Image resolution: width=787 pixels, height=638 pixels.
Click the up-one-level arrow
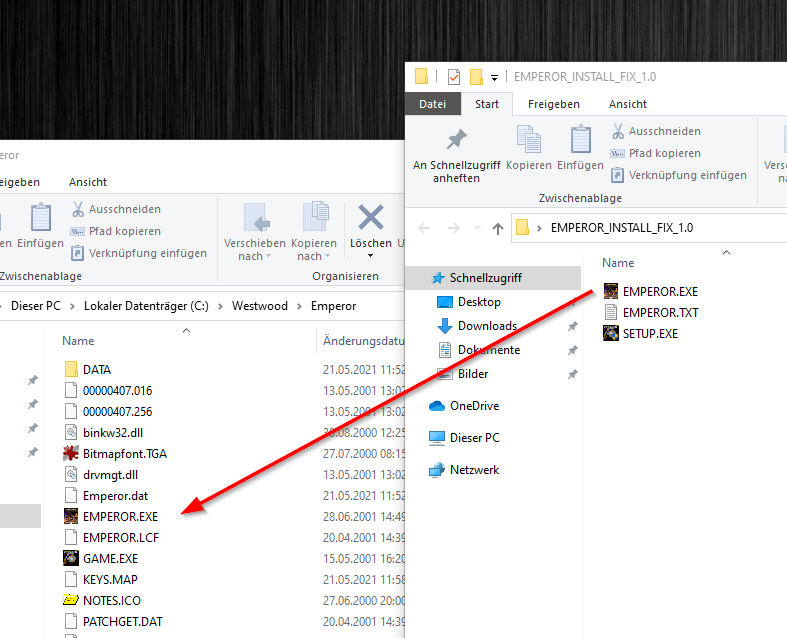click(497, 229)
